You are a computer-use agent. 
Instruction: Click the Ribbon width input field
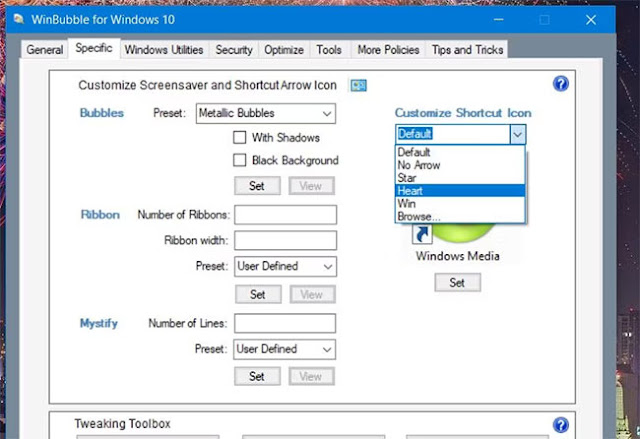pyautogui.click(x=285, y=240)
